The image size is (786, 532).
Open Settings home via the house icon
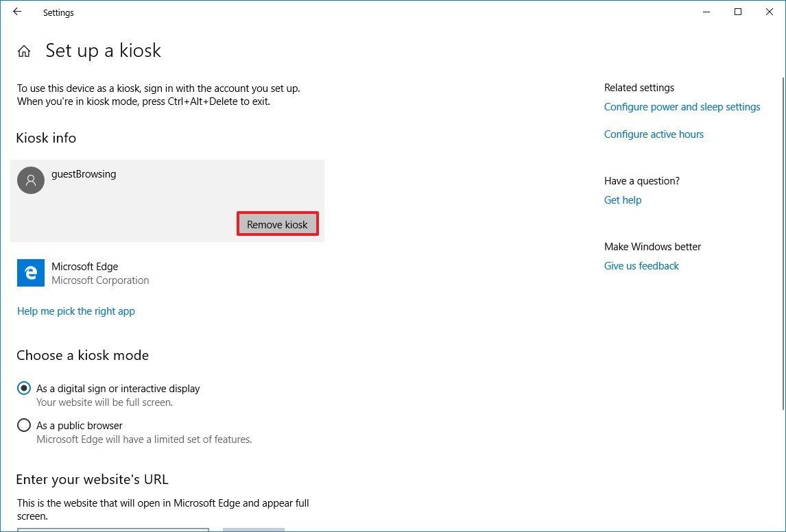24,50
